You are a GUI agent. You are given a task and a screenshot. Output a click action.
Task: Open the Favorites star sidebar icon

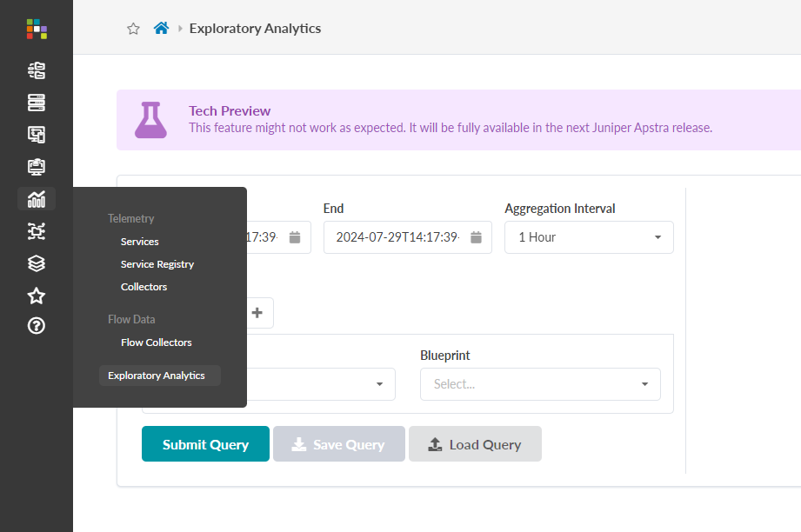(x=37, y=296)
